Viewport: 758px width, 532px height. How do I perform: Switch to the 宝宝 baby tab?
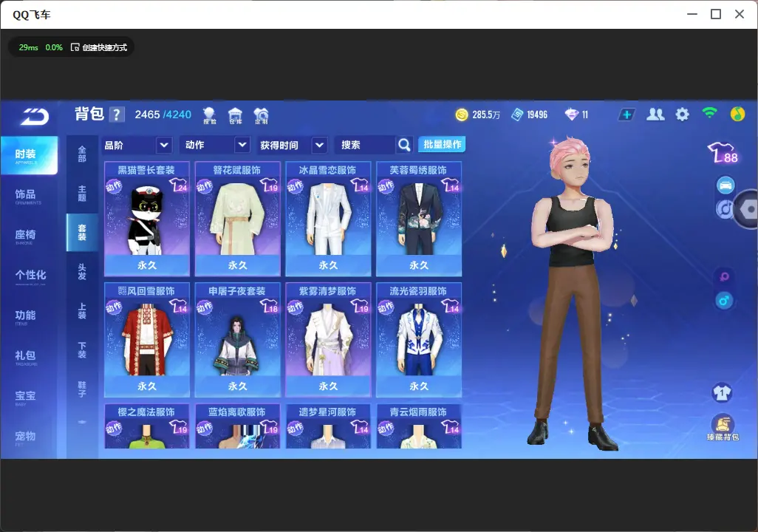click(x=29, y=397)
